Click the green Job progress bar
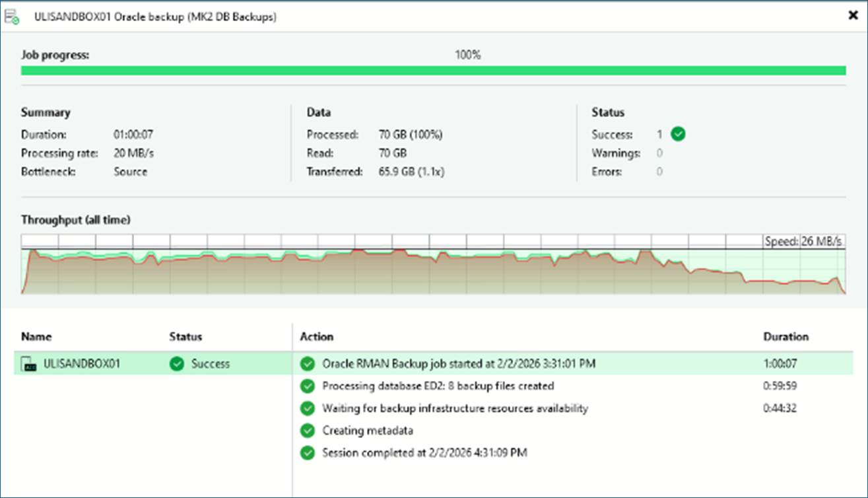 pos(433,71)
